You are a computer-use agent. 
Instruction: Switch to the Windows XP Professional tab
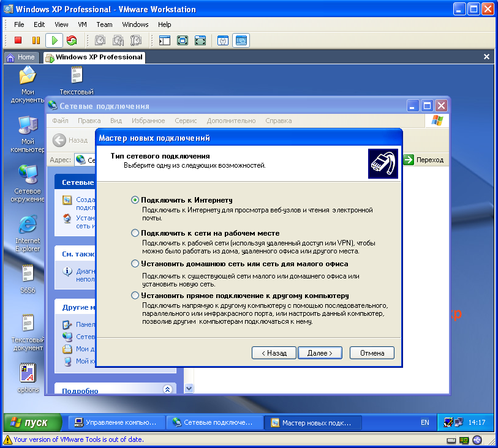[x=95, y=57]
